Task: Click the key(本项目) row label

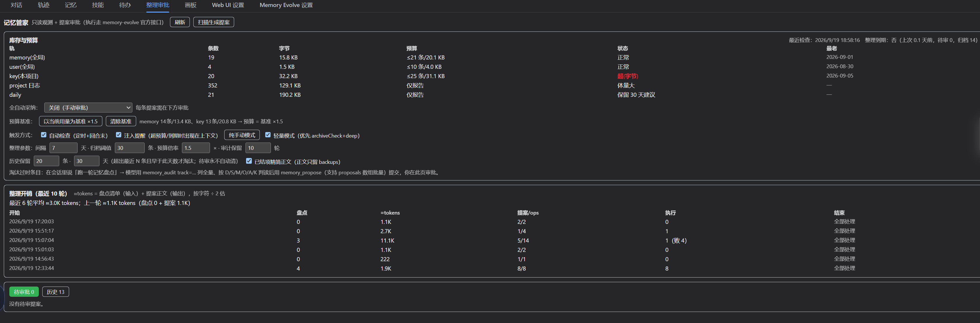Action: [x=24, y=76]
